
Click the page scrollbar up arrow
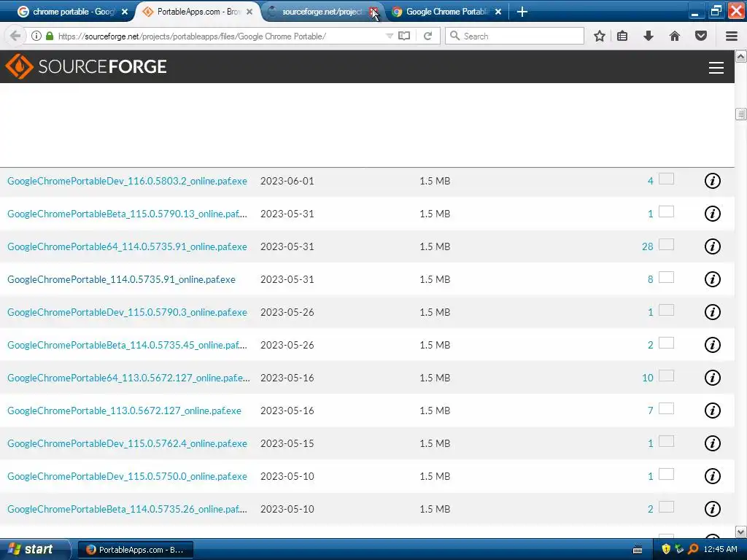coord(741,57)
